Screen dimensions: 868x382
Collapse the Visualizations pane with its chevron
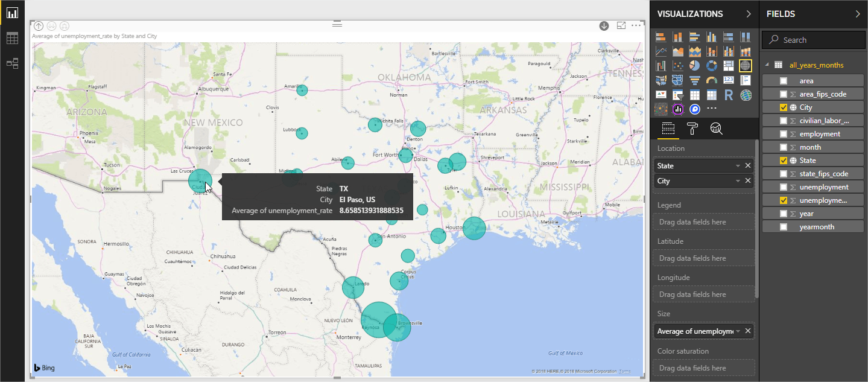(x=749, y=14)
